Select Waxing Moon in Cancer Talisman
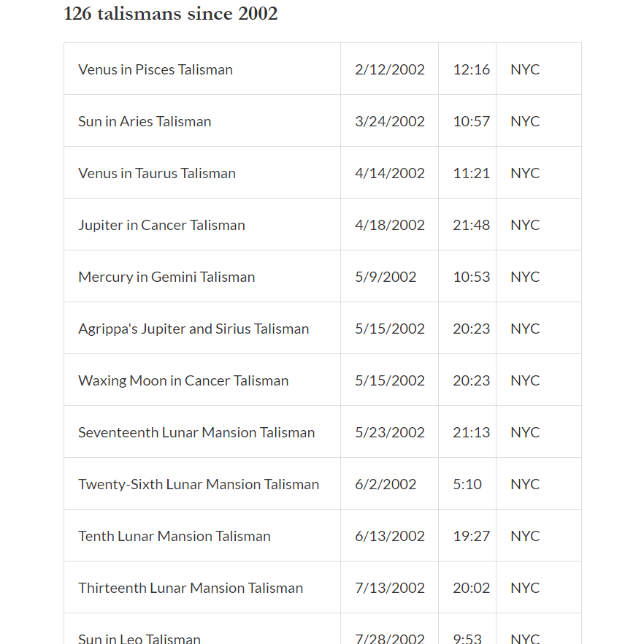The height and width of the screenshot is (644, 644). point(183,380)
